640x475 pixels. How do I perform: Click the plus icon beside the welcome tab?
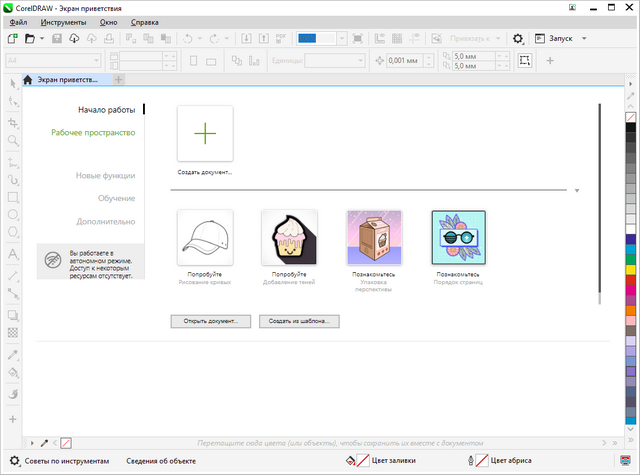click(x=119, y=79)
